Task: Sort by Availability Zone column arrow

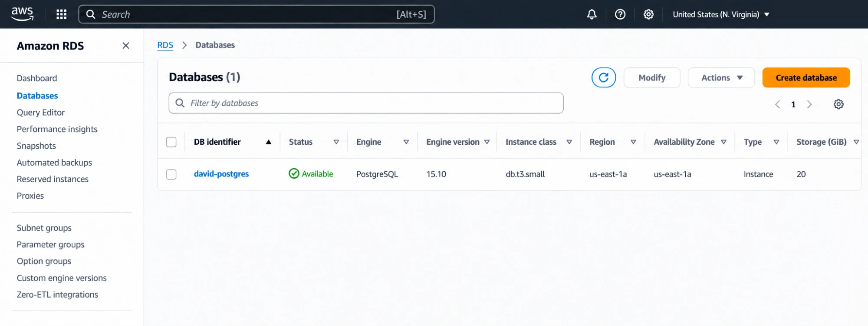Action: click(723, 142)
